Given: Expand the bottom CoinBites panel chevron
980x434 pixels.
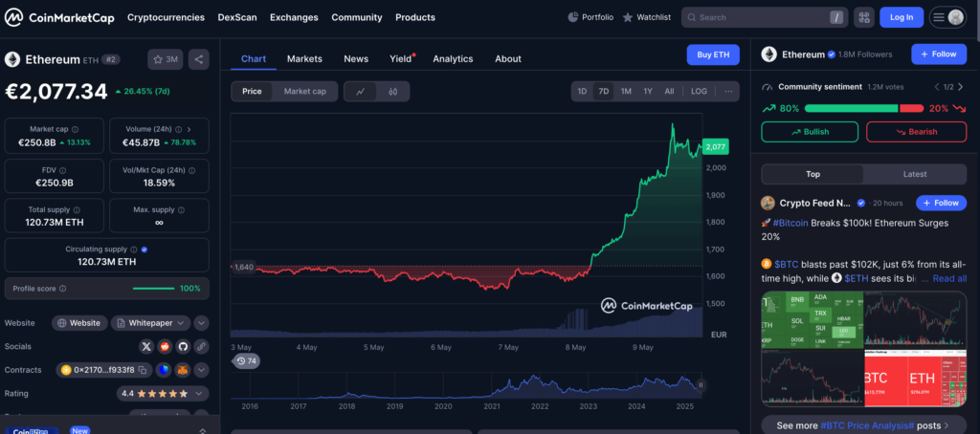Looking at the screenshot, I should (x=203, y=430).
